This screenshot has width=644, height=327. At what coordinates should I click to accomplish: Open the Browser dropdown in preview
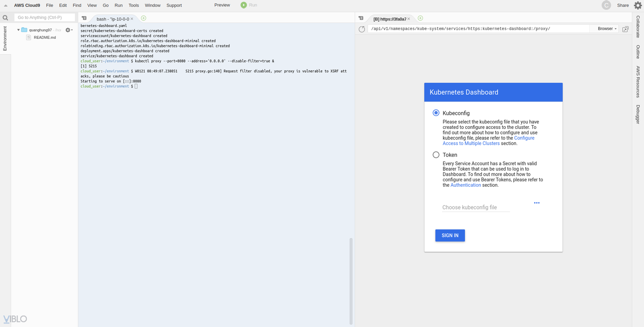pos(607,29)
